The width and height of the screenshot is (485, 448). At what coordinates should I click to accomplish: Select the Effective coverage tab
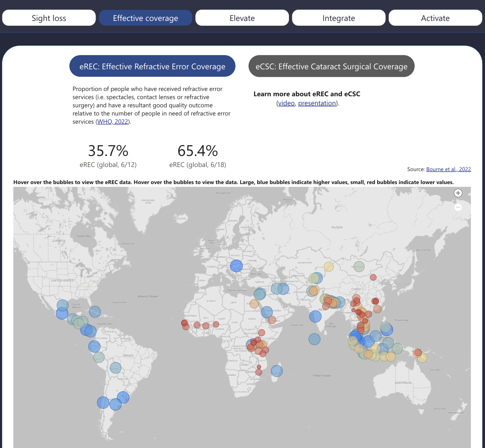click(145, 18)
